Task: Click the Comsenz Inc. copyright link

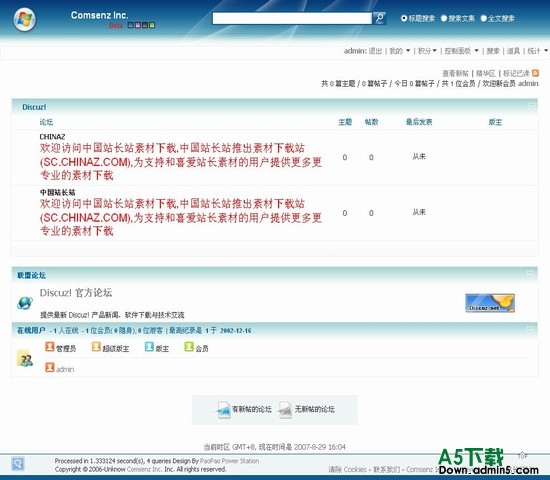Action: click(145, 469)
